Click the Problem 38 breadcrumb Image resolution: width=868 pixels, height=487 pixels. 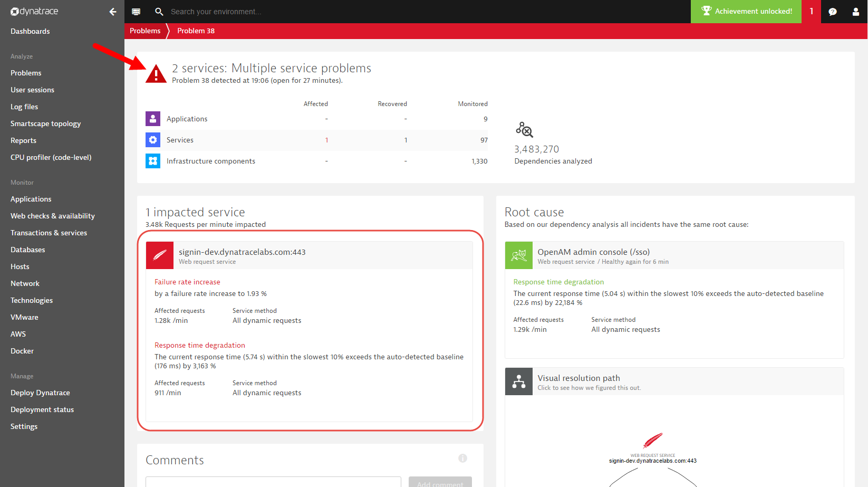(196, 31)
